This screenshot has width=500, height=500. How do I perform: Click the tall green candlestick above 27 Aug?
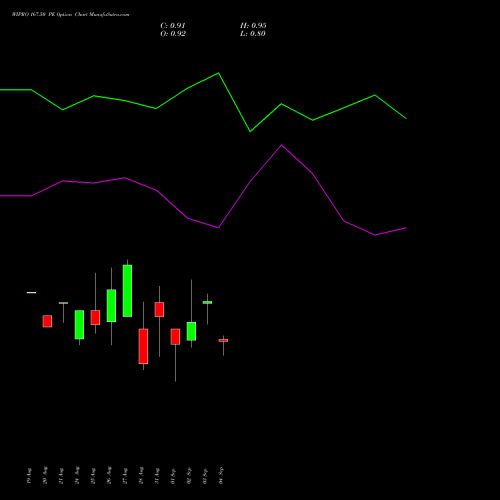(x=127, y=291)
